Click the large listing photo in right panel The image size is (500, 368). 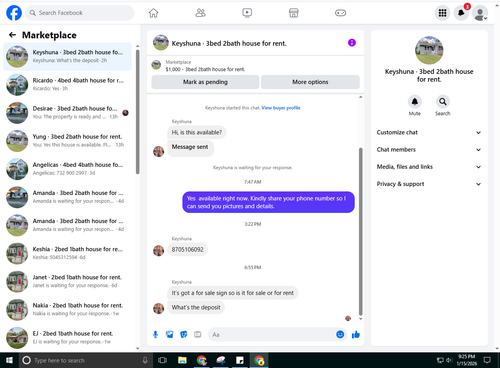pyautogui.click(x=429, y=50)
